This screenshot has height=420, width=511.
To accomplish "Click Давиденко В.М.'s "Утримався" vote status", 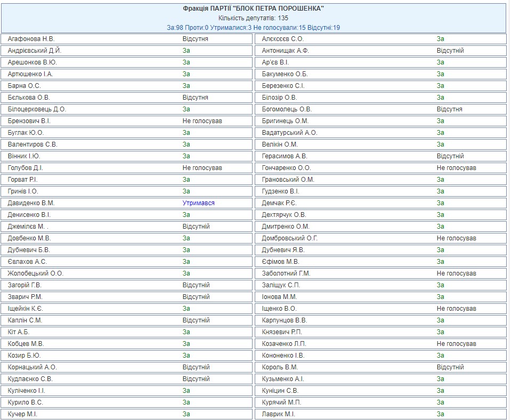I will coord(198,203).
